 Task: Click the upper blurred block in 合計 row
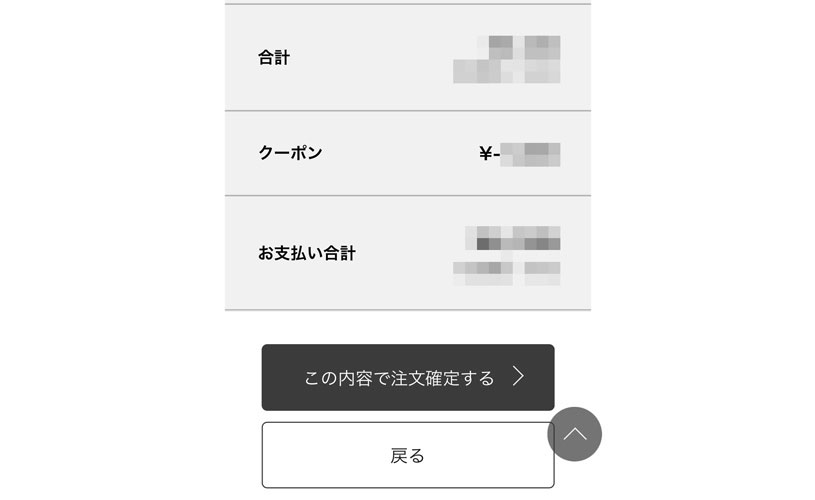pos(524,47)
